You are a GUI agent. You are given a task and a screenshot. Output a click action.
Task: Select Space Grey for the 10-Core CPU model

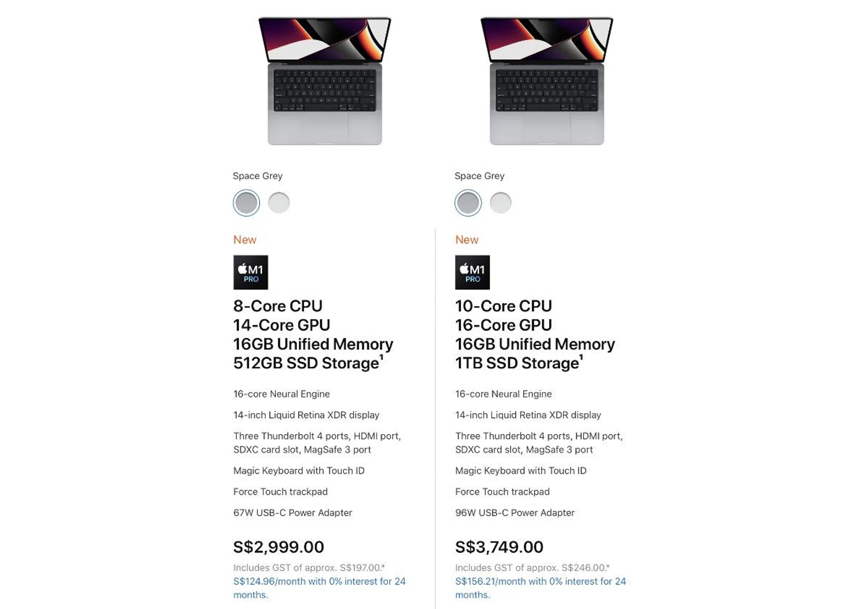pyautogui.click(x=467, y=203)
